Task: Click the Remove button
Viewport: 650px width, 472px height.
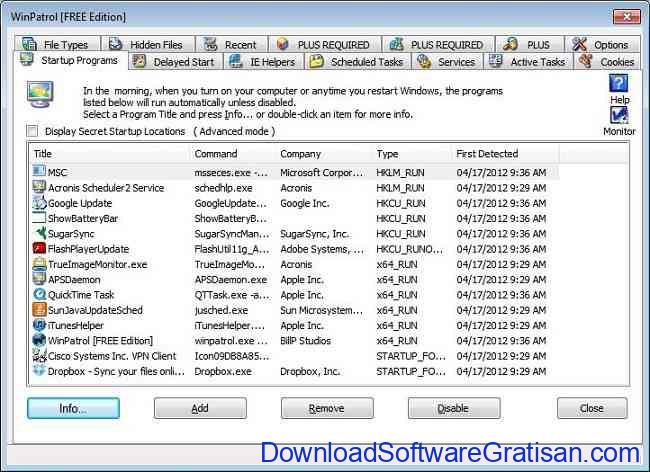Action: (x=327, y=408)
